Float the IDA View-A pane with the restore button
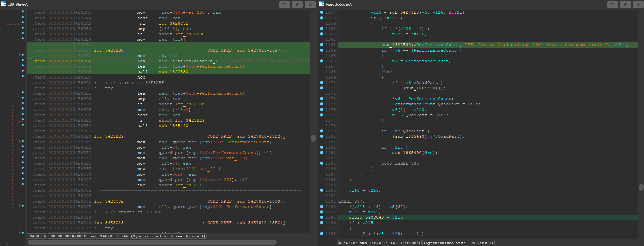644x246 pixels. [297, 5]
